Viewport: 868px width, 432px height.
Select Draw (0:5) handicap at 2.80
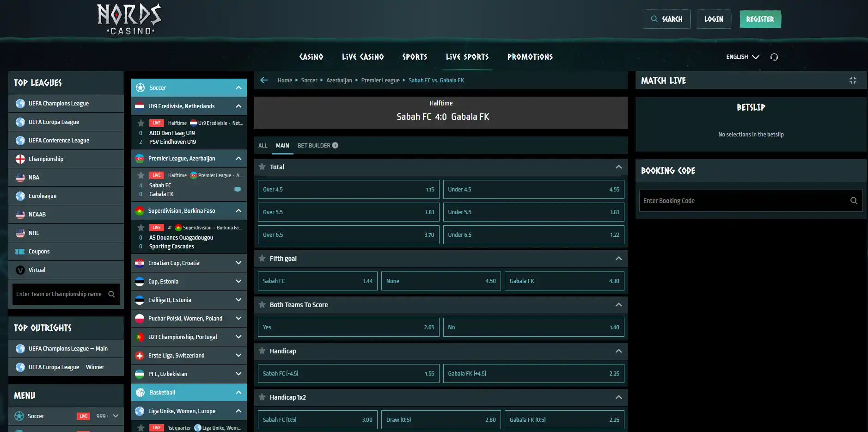pos(441,420)
